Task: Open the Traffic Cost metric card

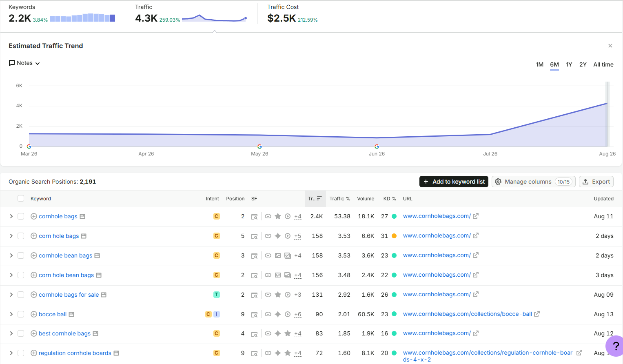Action: [x=293, y=13]
